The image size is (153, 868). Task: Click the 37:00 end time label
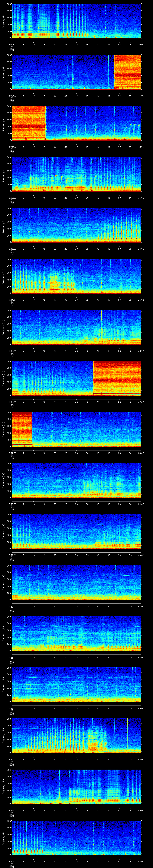click(141, 402)
